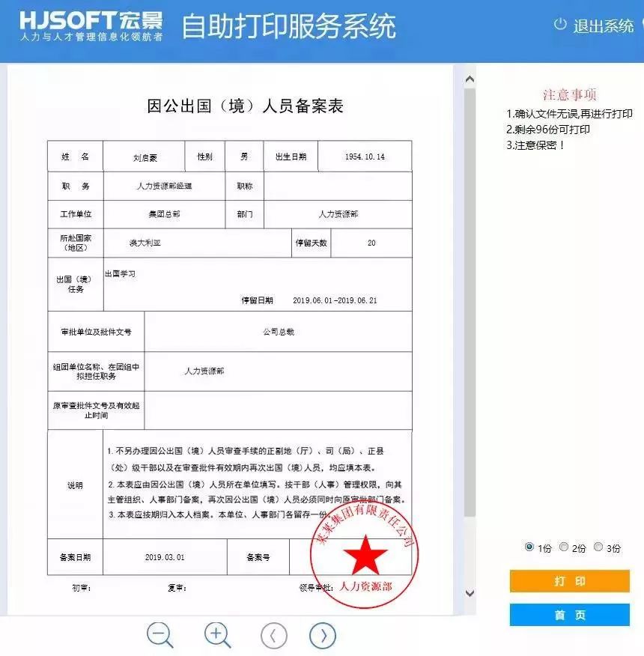The height and width of the screenshot is (656, 644).
Task: Select the 2份 copies radio button
Action: click(x=565, y=547)
